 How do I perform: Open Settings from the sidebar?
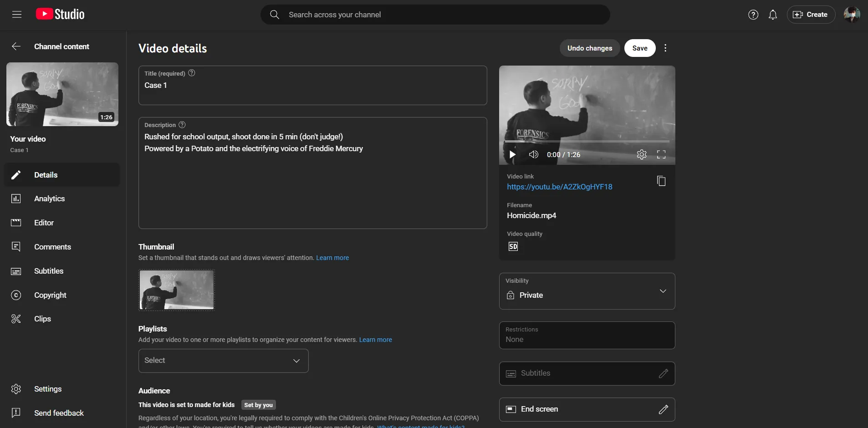pos(47,389)
